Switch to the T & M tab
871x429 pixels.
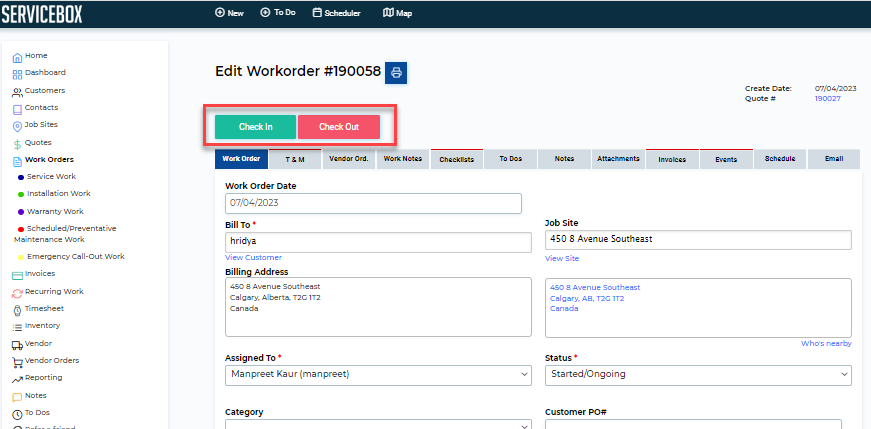(296, 159)
